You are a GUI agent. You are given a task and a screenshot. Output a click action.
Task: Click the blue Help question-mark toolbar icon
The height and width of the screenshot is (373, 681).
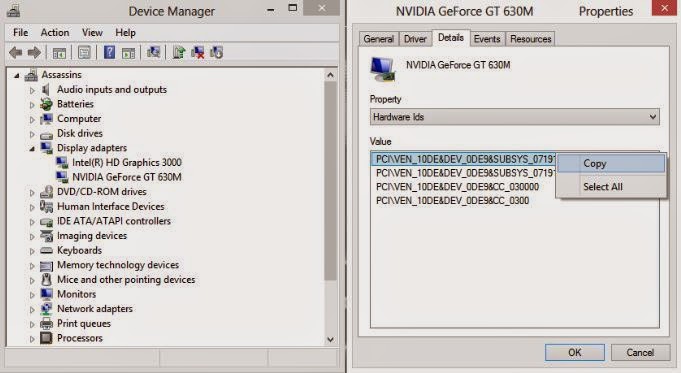coord(109,53)
